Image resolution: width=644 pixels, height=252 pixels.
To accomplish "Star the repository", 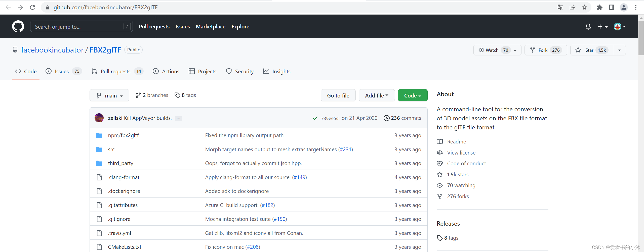I will pos(592,50).
